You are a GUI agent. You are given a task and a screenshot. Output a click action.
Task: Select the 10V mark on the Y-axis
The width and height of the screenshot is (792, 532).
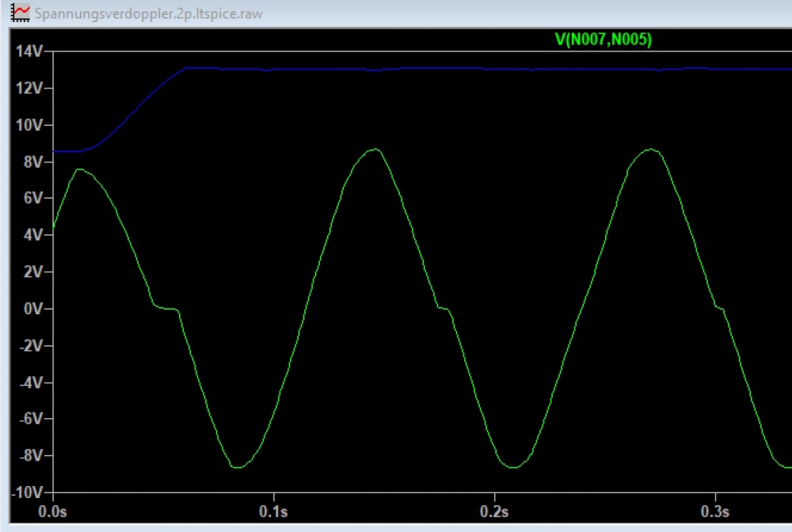click(29, 125)
